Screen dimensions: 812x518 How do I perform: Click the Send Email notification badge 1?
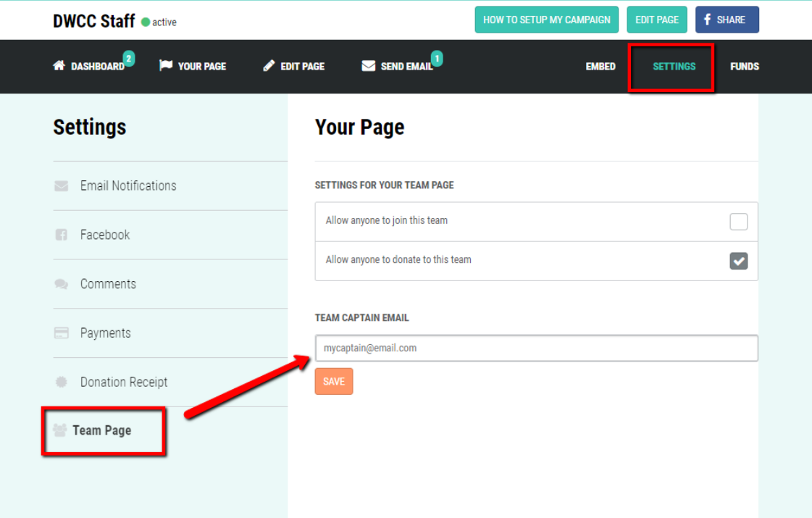[437, 58]
